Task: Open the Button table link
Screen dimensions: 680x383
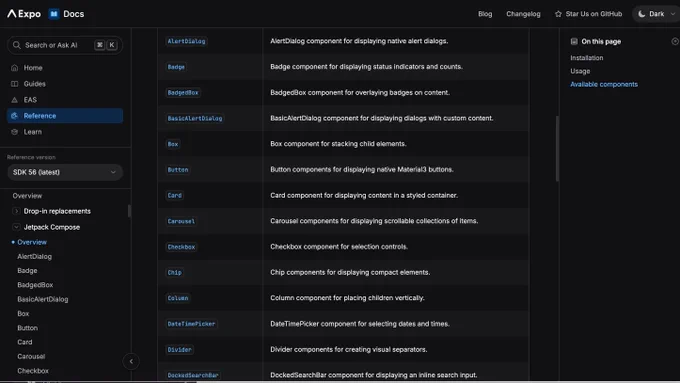Action: pyautogui.click(x=178, y=170)
